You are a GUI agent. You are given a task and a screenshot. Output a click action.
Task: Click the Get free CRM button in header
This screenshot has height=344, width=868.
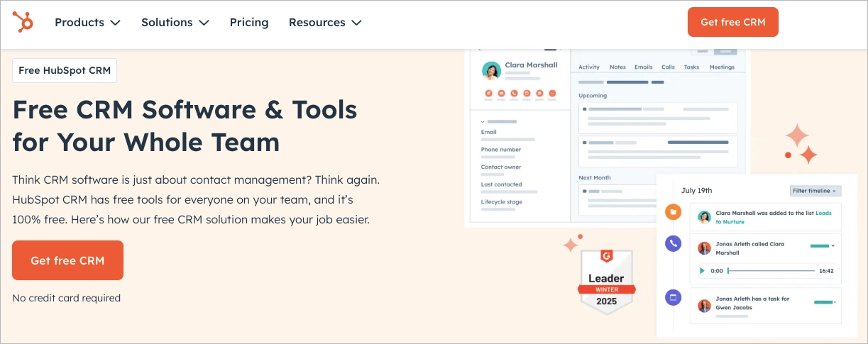(x=733, y=22)
